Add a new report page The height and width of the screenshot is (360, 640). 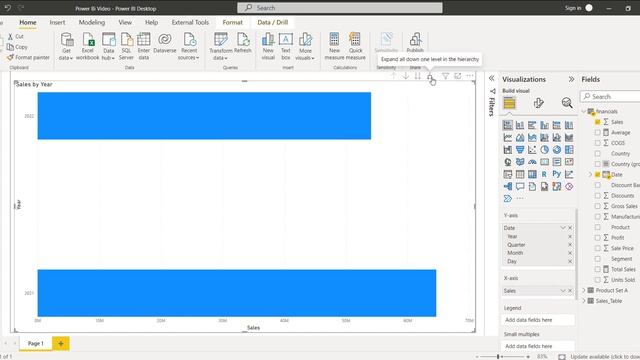pyautogui.click(x=61, y=344)
